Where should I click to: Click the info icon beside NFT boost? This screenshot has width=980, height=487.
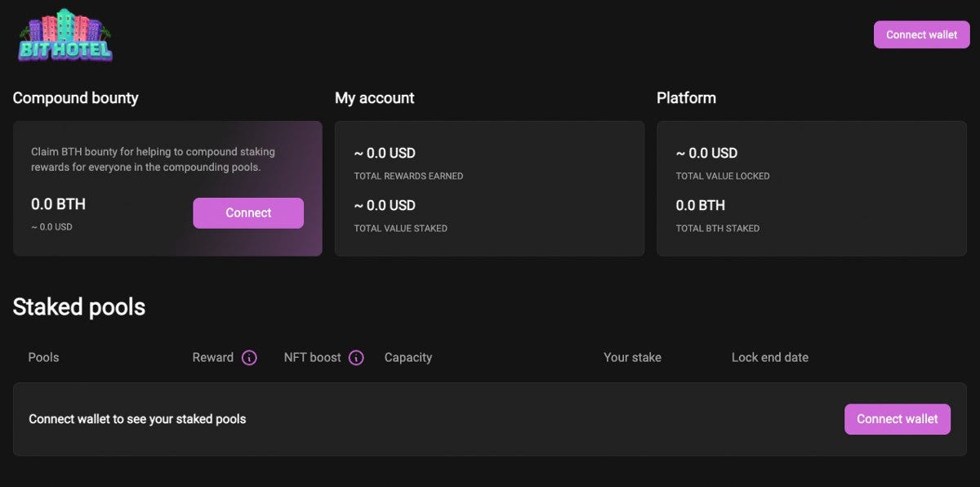pos(356,358)
